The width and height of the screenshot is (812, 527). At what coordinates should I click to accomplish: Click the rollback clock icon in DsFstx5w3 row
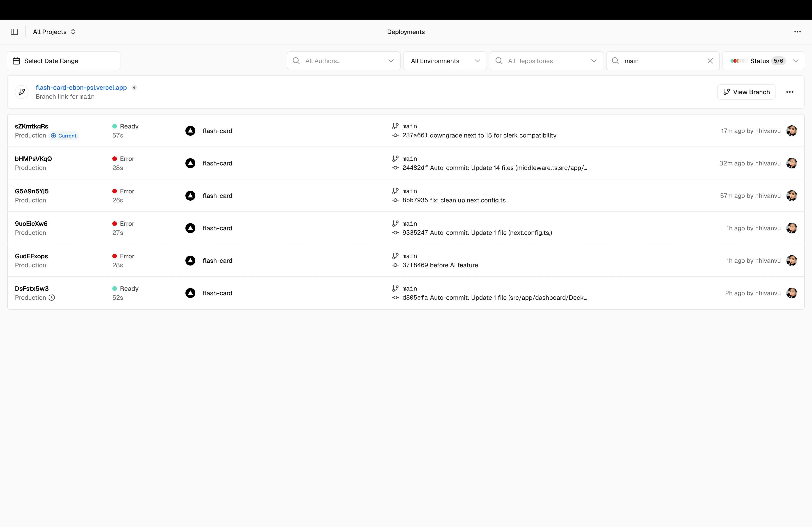tap(51, 298)
